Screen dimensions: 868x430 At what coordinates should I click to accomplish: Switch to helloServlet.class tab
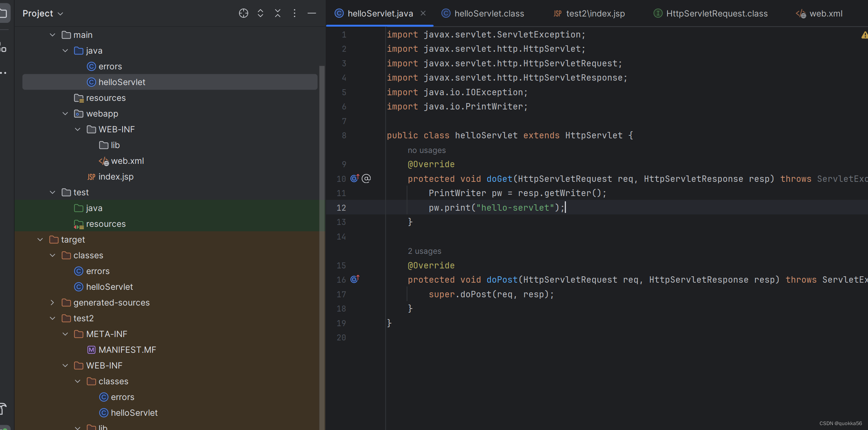(x=483, y=13)
